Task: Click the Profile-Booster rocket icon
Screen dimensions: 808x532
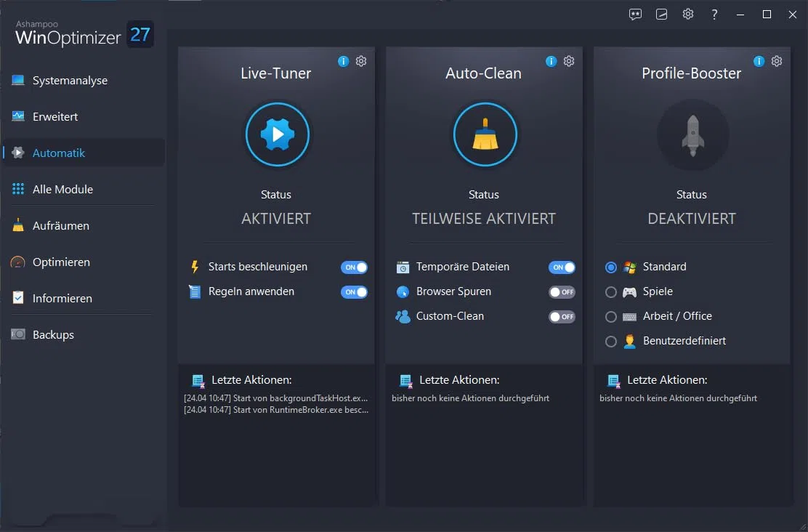Action: [x=693, y=135]
